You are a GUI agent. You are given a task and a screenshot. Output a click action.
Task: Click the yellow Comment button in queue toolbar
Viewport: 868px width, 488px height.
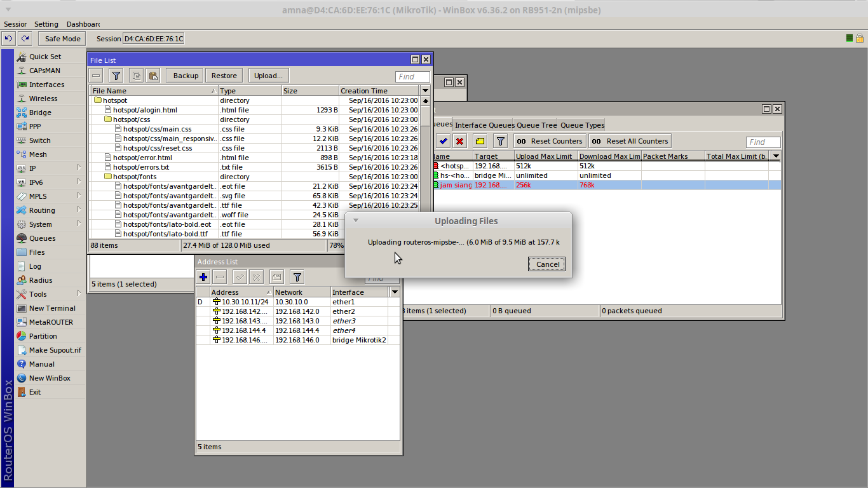[x=480, y=141]
